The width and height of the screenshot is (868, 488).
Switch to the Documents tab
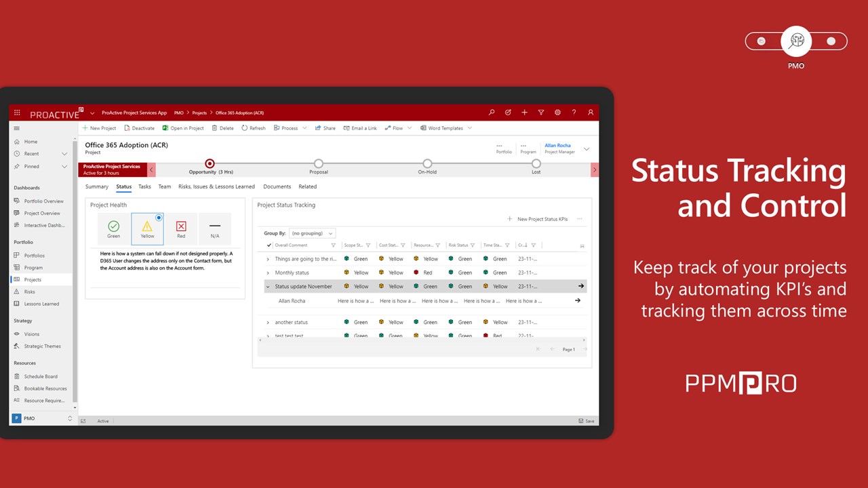pyautogui.click(x=277, y=186)
